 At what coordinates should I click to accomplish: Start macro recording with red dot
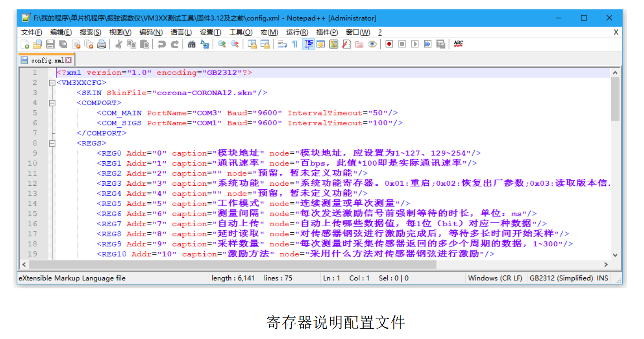point(389,44)
